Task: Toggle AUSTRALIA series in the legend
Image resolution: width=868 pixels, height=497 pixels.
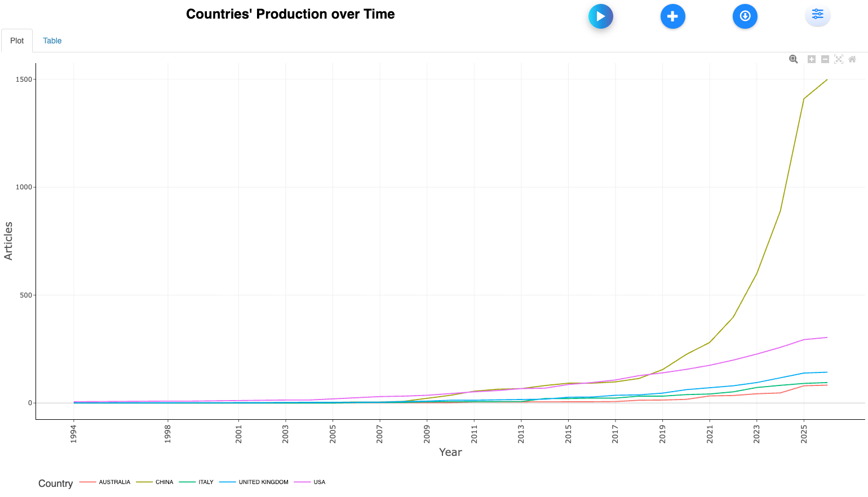Action: [x=114, y=482]
